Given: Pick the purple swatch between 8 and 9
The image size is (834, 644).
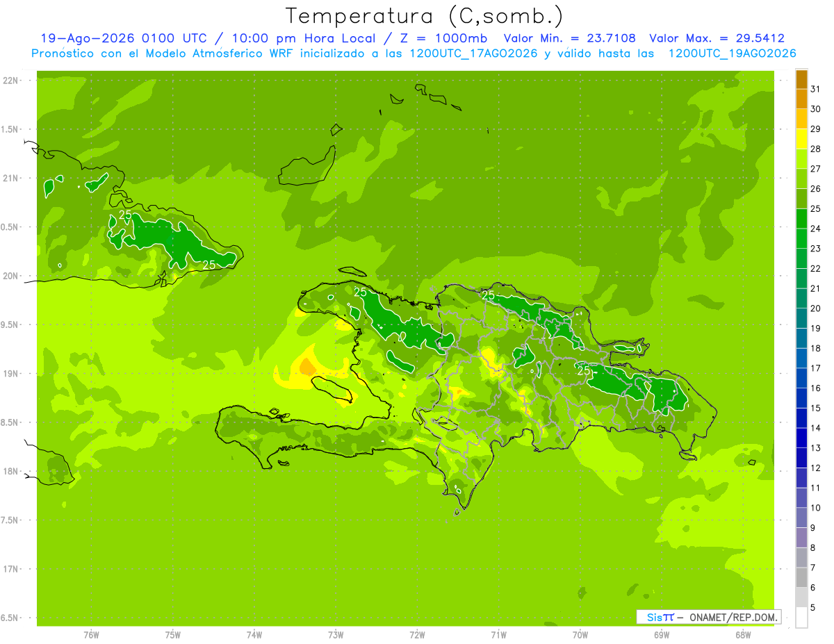Looking at the screenshot, I should [x=801, y=538].
